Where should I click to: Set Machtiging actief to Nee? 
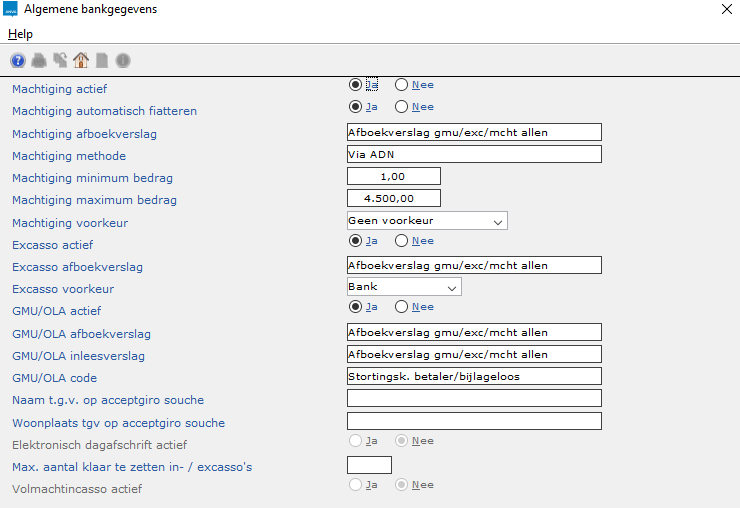pos(402,85)
